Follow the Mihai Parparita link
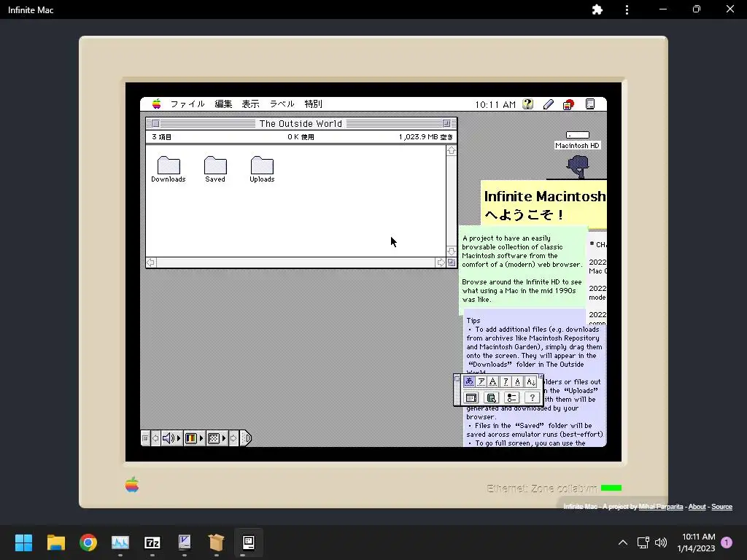 pos(660,507)
